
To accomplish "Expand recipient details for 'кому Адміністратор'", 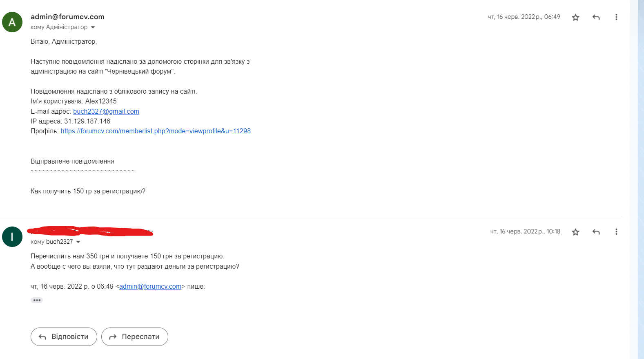I will pos(93,27).
